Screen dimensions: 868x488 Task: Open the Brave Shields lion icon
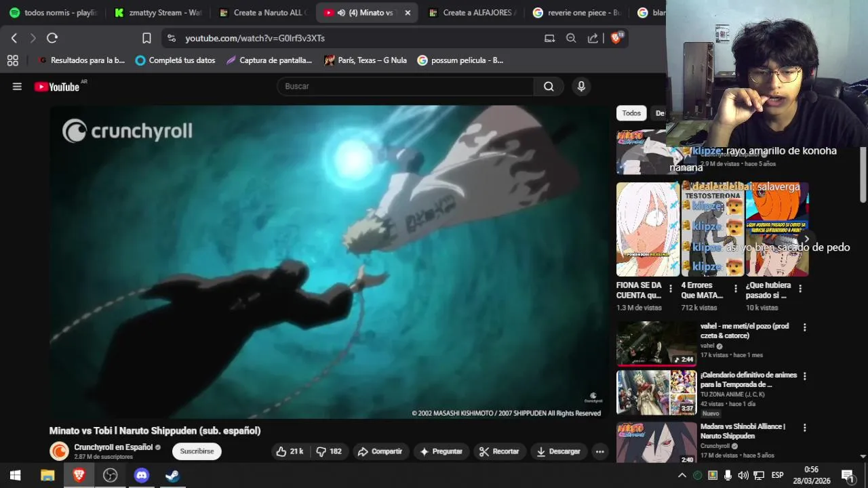(x=616, y=38)
